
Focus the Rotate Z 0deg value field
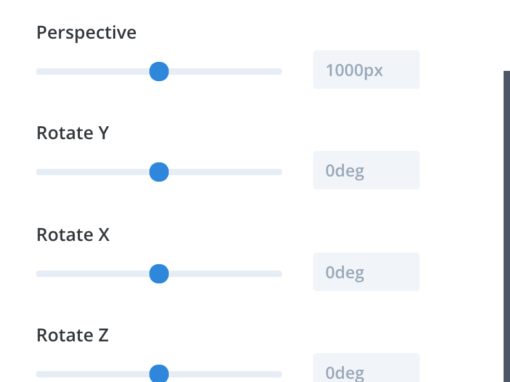coord(366,368)
